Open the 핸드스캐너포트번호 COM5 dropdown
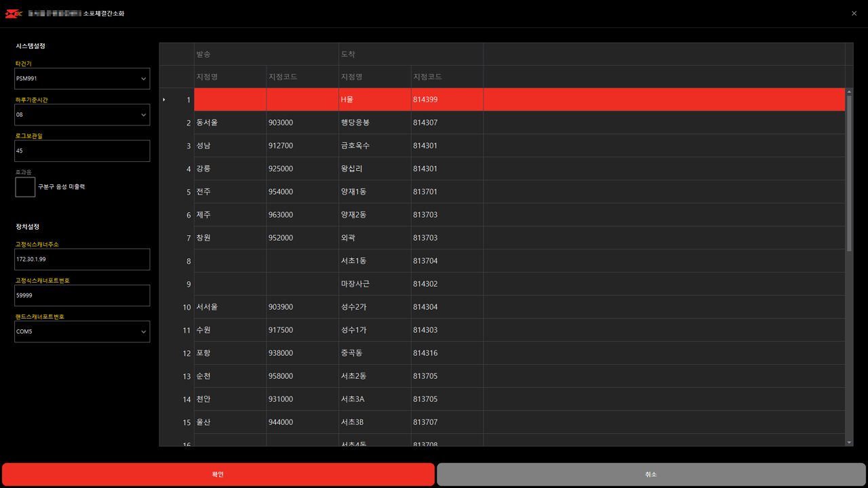This screenshot has height=488, width=868. (x=82, y=332)
